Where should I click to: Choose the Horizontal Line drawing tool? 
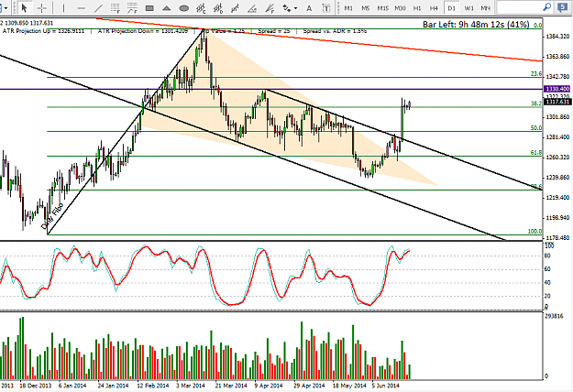(x=81, y=7)
